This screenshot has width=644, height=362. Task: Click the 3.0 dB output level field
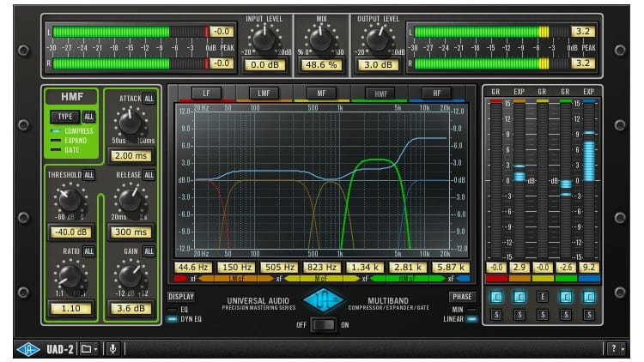[378, 65]
